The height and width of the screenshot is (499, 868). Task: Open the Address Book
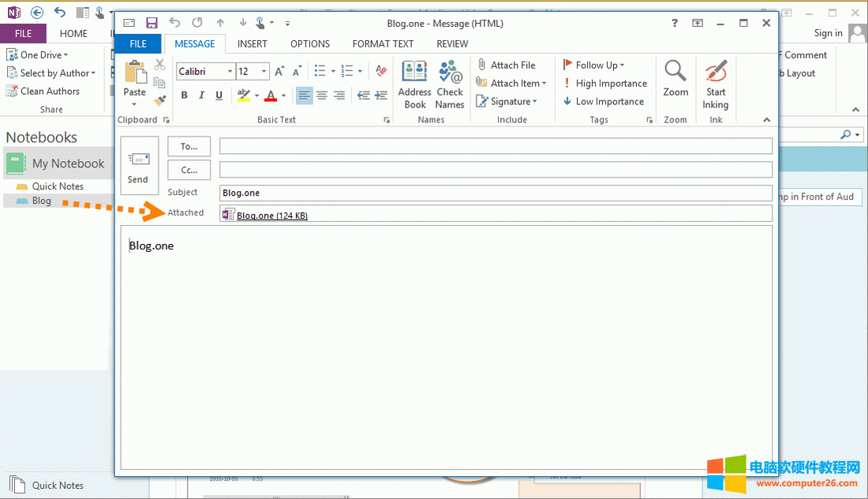[414, 83]
